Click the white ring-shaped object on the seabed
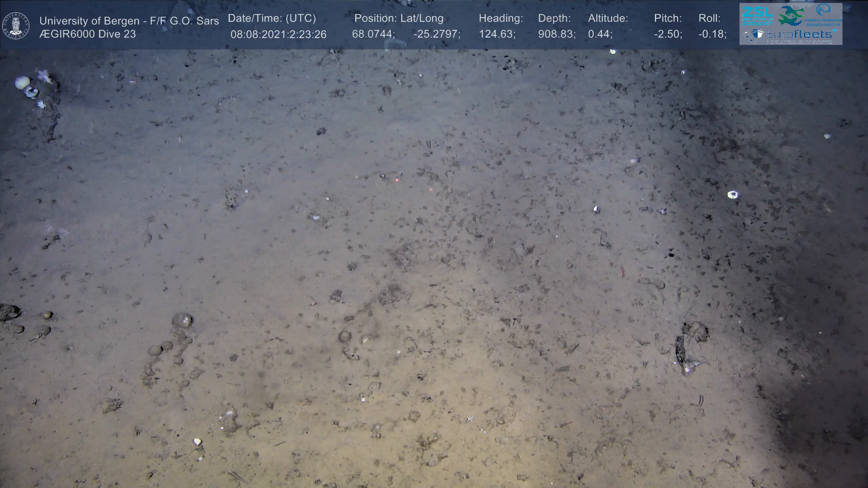The width and height of the screenshot is (868, 488). pos(732,195)
